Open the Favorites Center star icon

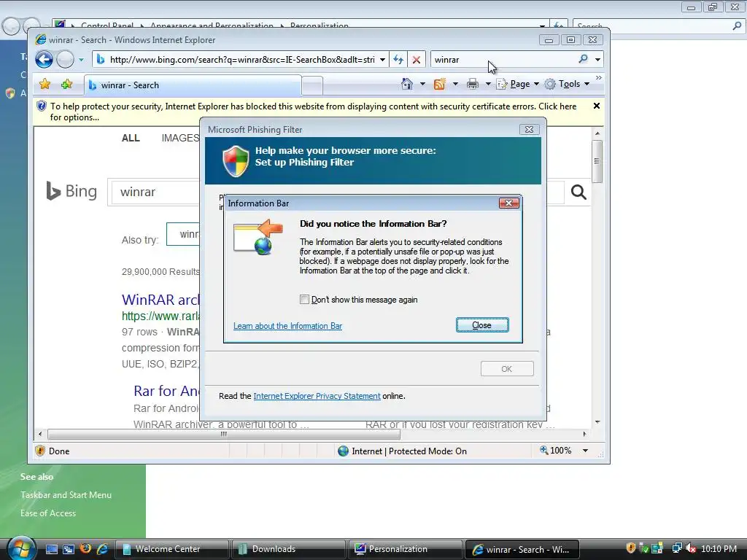coord(44,85)
